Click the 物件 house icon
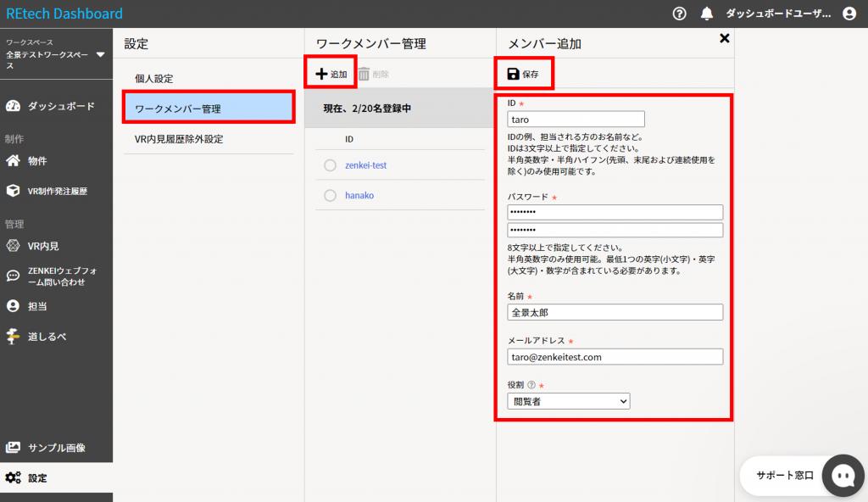The height and width of the screenshot is (502, 868). pos(13,160)
